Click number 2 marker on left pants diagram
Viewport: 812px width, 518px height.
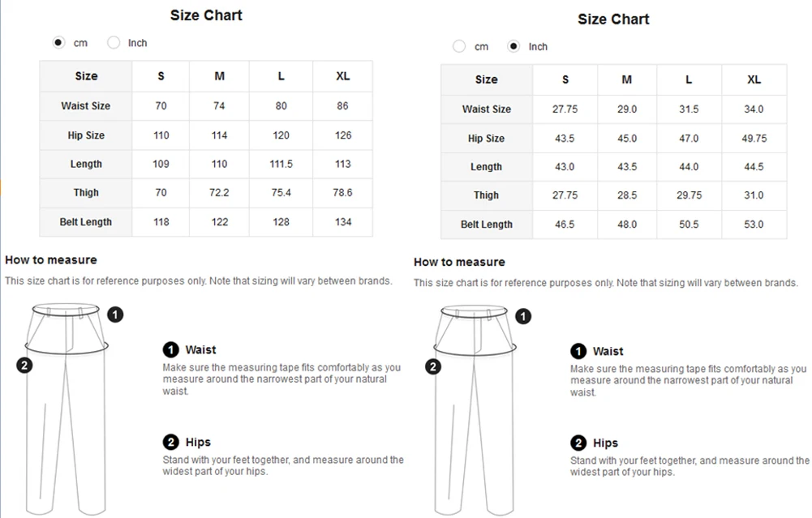[x=25, y=366]
